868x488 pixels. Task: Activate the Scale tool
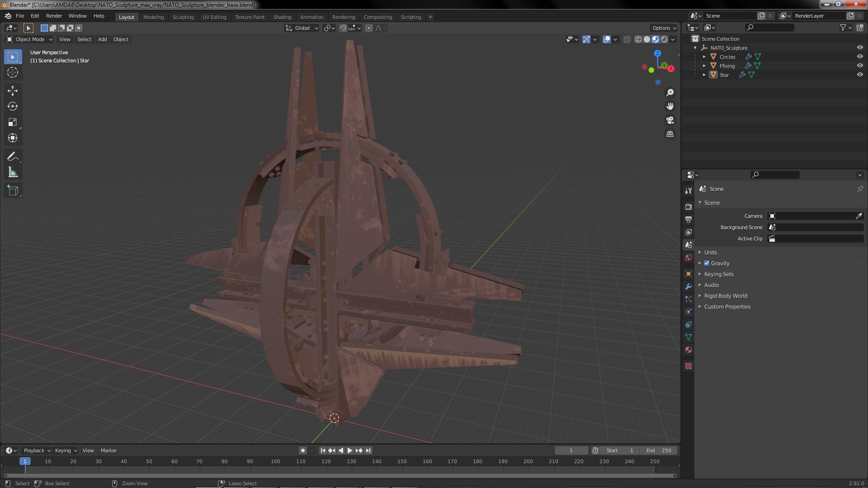click(13, 122)
